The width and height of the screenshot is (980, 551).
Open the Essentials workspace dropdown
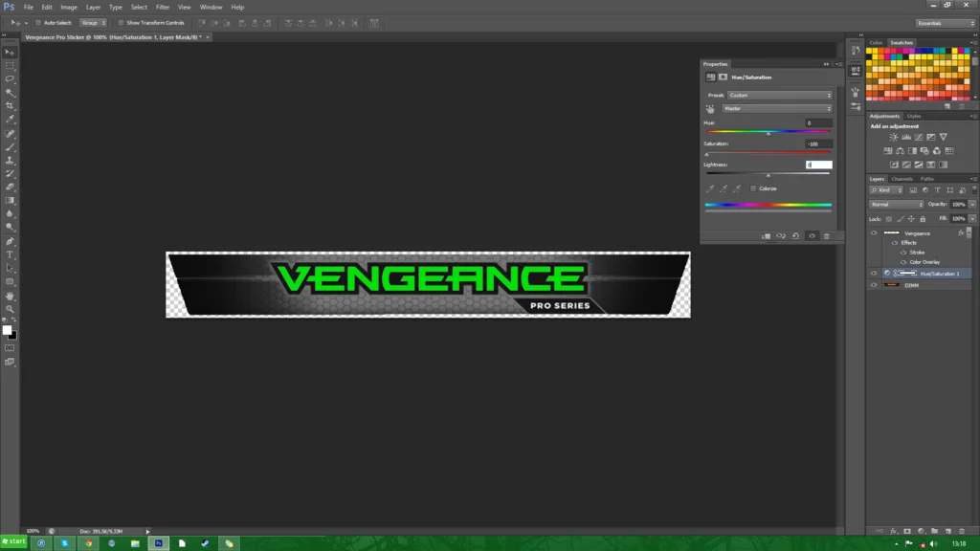[x=946, y=23]
